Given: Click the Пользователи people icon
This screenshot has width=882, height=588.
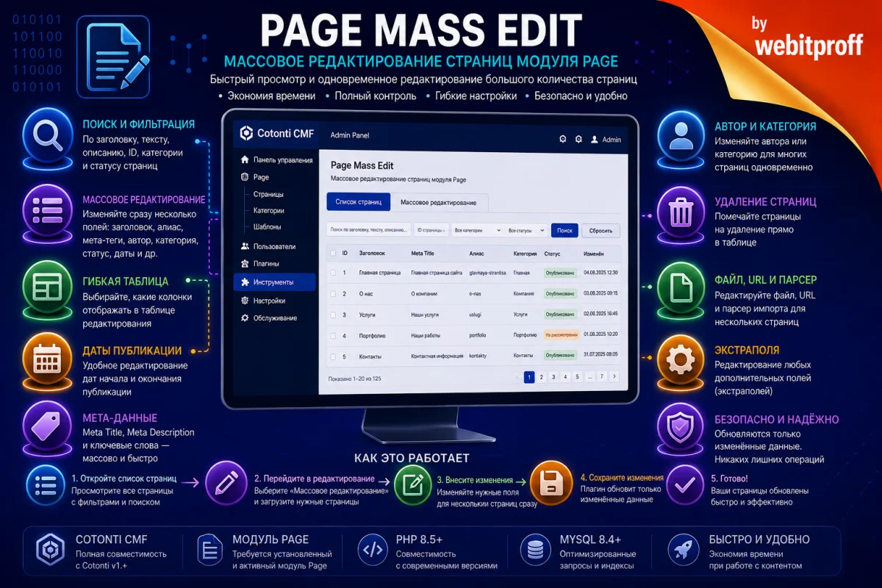Looking at the screenshot, I should (x=245, y=246).
